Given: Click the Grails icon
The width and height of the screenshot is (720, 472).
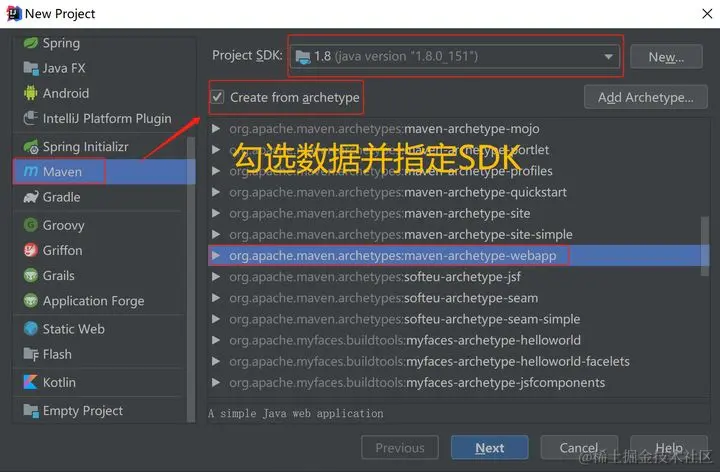Looking at the screenshot, I should pyautogui.click(x=31, y=275).
